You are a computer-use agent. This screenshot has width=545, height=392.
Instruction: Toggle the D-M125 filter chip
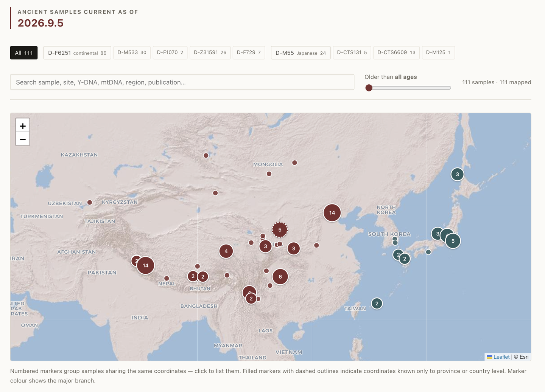point(438,53)
